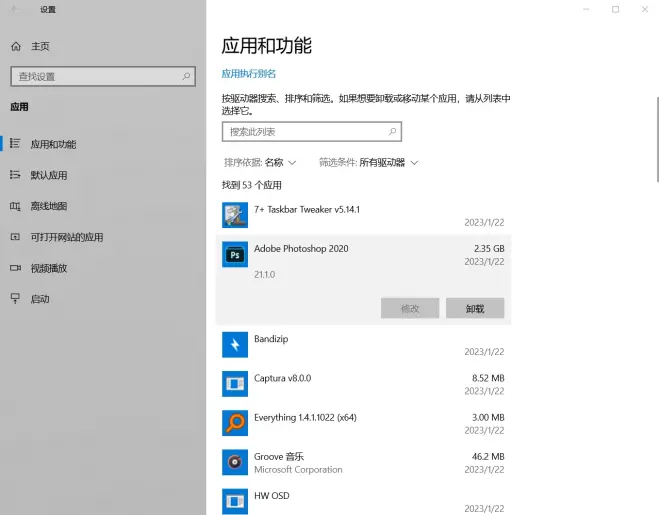Screen dimensions: 660x515
Task: Click the 应用和功能 list icon in sidebar
Action: [15, 143]
